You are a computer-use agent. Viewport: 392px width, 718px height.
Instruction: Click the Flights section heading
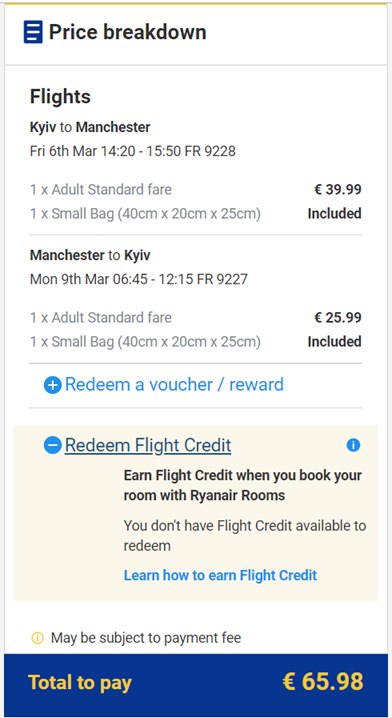[60, 97]
